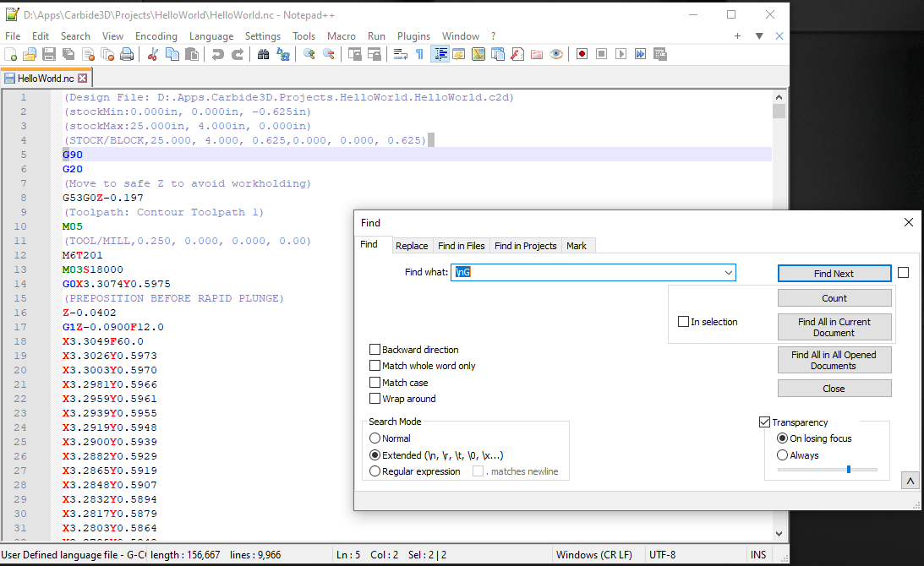Create a new file with toolbar icon
This screenshot has height=566, width=924.
(11, 55)
